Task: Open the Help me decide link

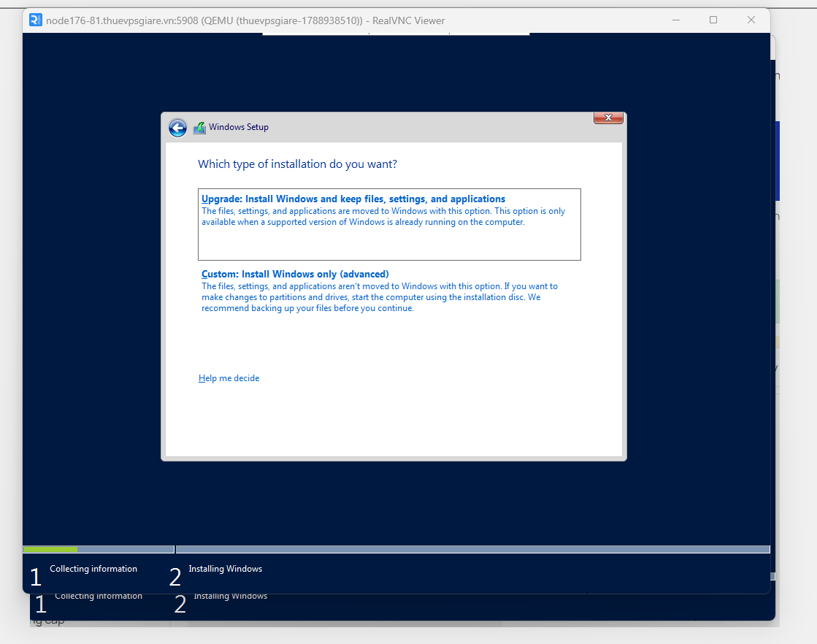Action: [x=229, y=378]
